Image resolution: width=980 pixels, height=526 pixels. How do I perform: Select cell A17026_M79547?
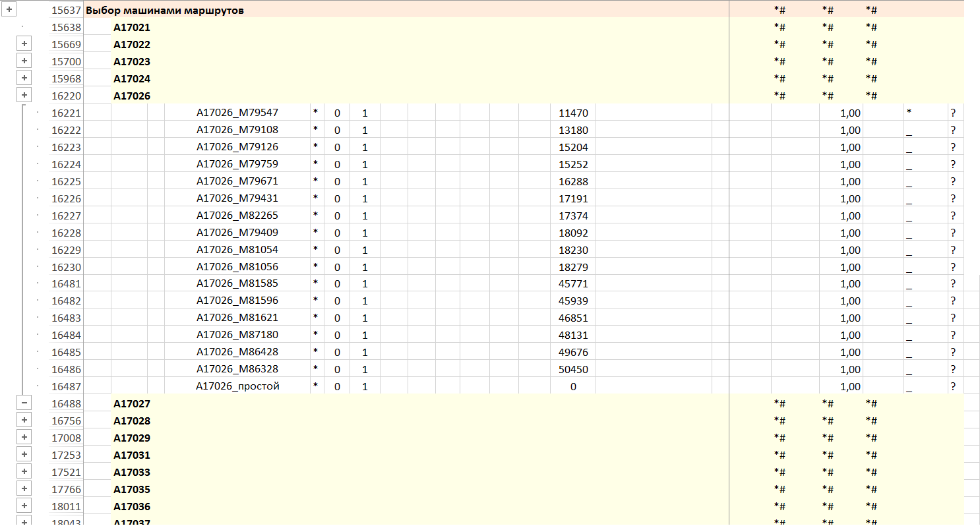[237, 113]
